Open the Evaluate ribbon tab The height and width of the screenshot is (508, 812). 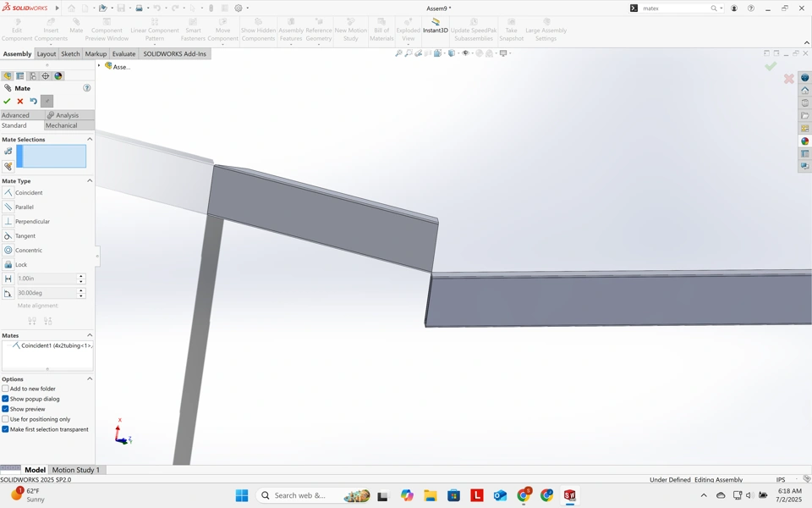pyautogui.click(x=123, y=54)
